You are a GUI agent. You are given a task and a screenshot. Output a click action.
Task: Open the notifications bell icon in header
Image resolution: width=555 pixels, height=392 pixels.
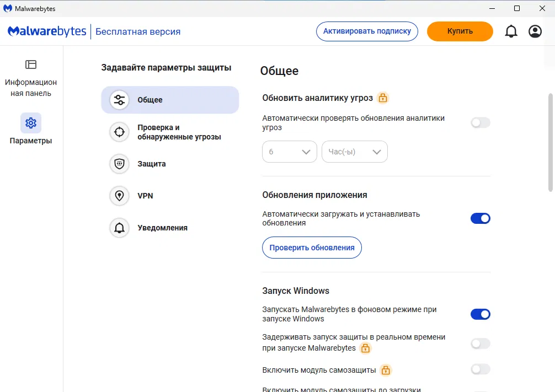(511, 31)
